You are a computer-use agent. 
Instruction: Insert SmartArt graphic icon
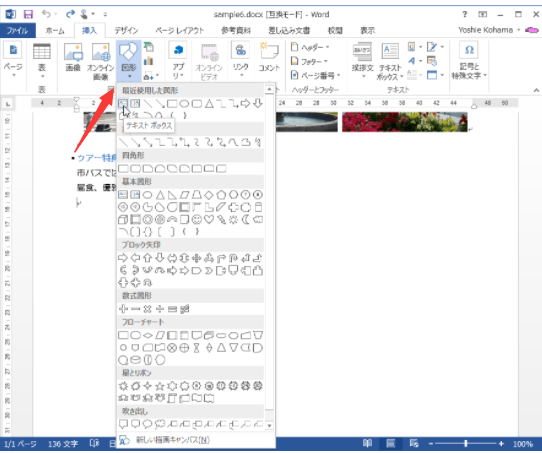(148, 47)
